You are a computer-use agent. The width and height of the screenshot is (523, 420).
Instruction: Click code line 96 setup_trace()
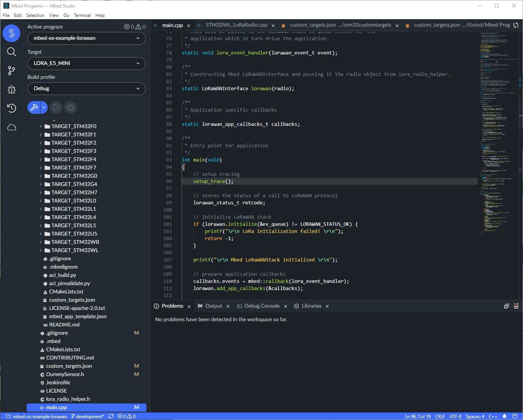tap(213, 181)
